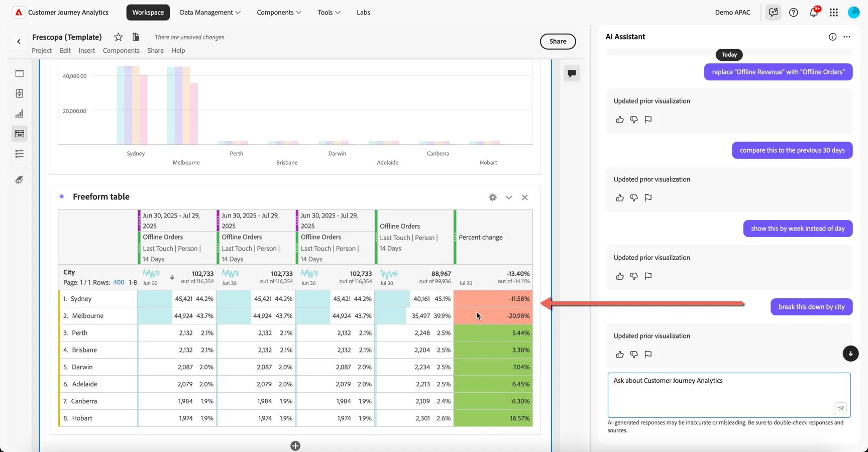The width and height of the screenshot is (868, 452).
Task: Jump to latest message with the down arrow button
Action: tap(850, 354)
